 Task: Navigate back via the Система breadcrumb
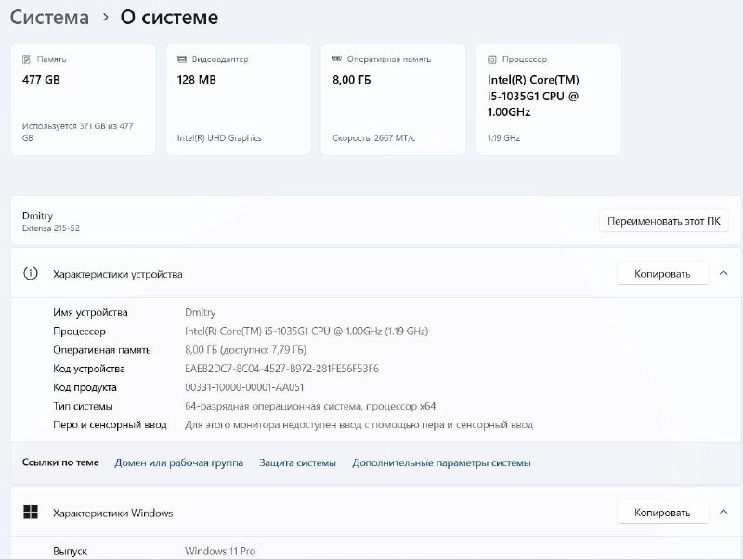(x=48, y=17)
